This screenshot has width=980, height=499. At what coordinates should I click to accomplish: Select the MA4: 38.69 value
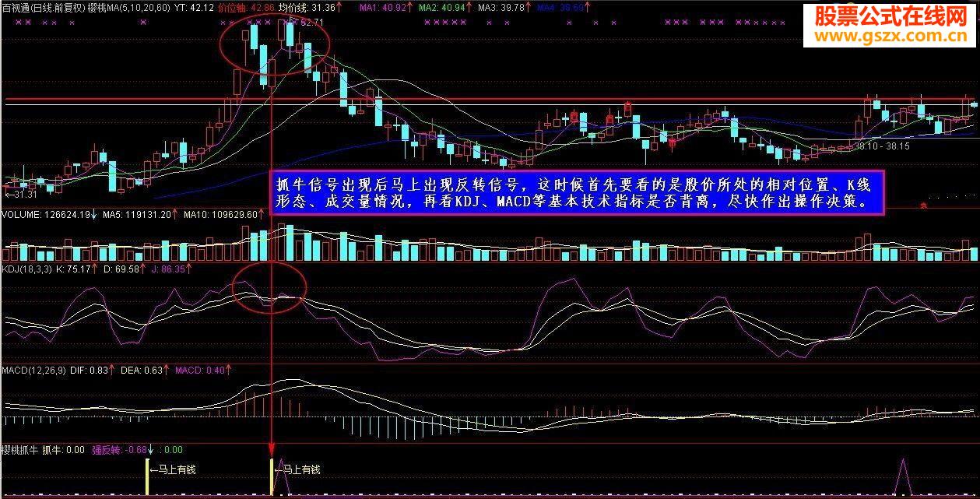(562, 7)
